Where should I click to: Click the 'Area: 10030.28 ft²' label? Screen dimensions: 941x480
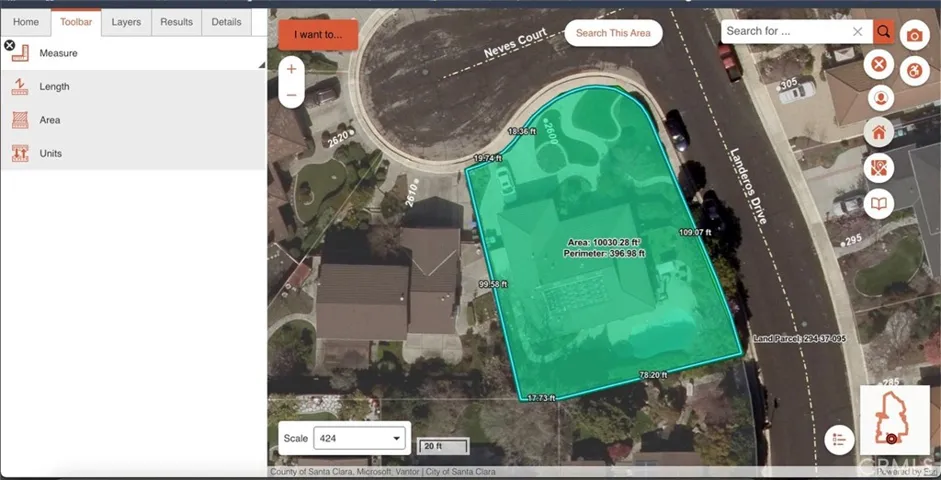(604, 242)
